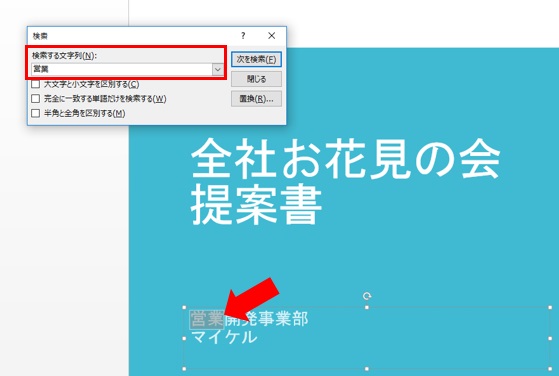
Task: Enable 大文字と小文字を区別する checkbox
Action: (x=35, y=84)
